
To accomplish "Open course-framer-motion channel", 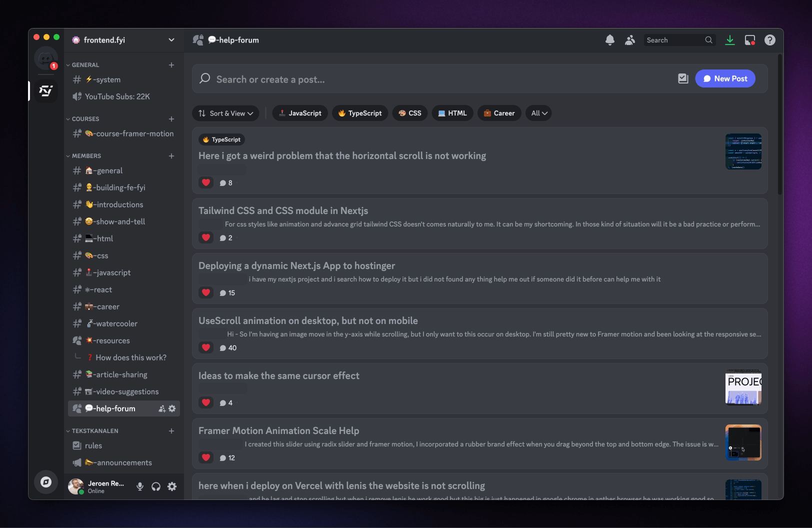I will 124,133.
